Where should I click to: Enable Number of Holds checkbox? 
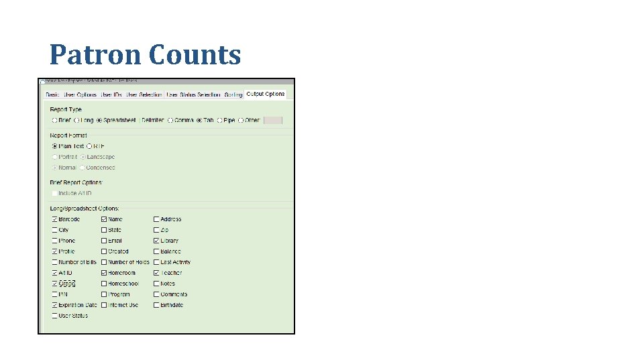104,262
